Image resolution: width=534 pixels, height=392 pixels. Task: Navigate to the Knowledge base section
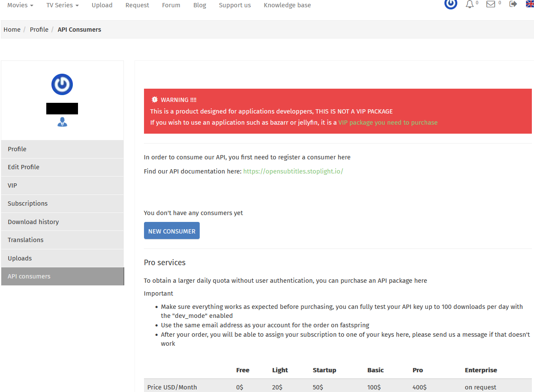coord(287,5)
